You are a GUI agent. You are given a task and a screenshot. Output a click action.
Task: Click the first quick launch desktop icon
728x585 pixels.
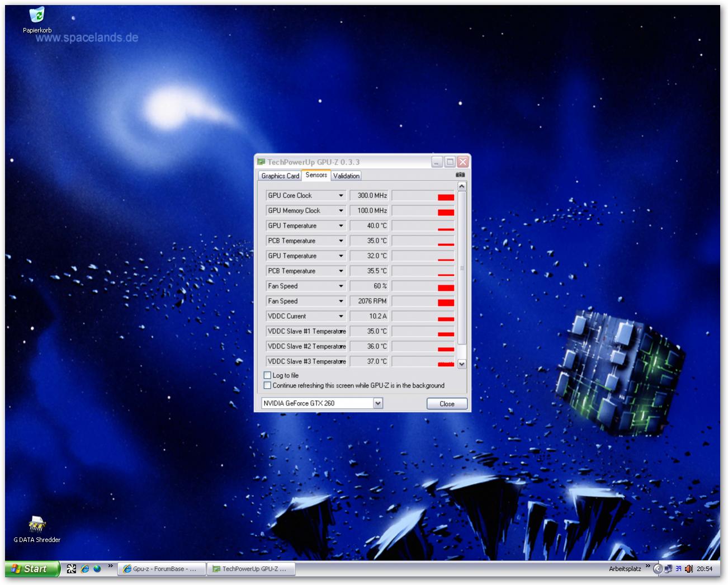pos(72,569)
